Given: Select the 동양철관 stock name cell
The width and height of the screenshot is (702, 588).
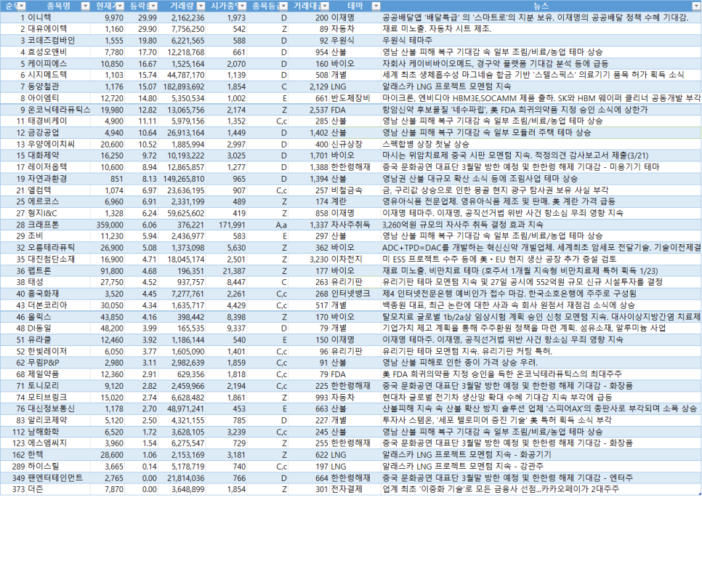Looking at the screenshot, I should pyautogui.click(x=58, y=86).
